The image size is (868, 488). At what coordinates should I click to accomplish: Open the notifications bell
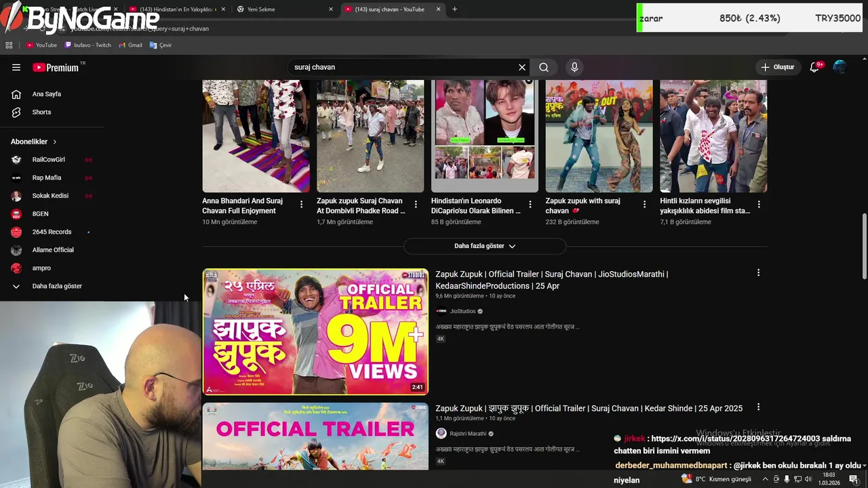coord(815,67)
